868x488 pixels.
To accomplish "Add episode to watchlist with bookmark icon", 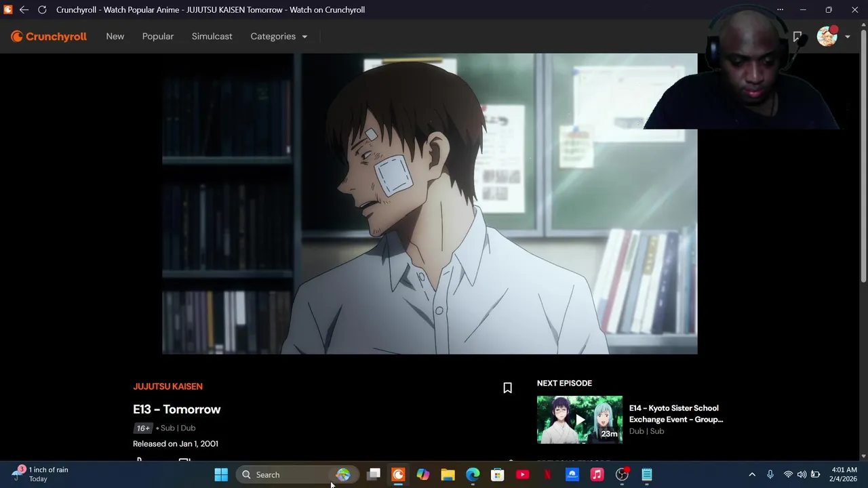I will click(507, 388).
